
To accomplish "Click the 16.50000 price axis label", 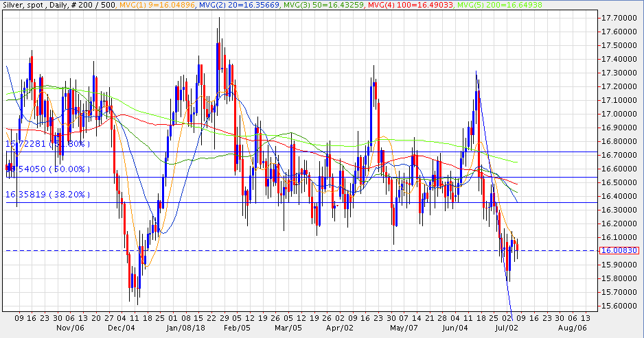I will (620, 182).
